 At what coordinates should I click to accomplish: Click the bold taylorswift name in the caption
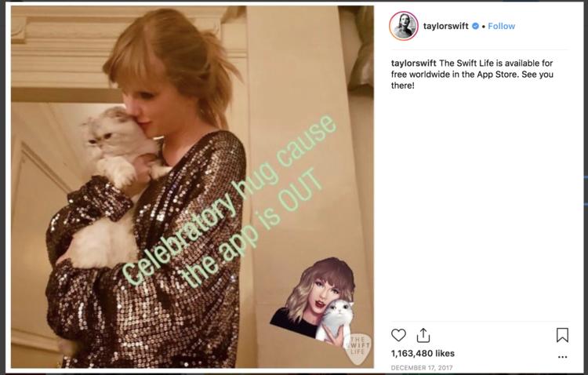tap(414, 63)
